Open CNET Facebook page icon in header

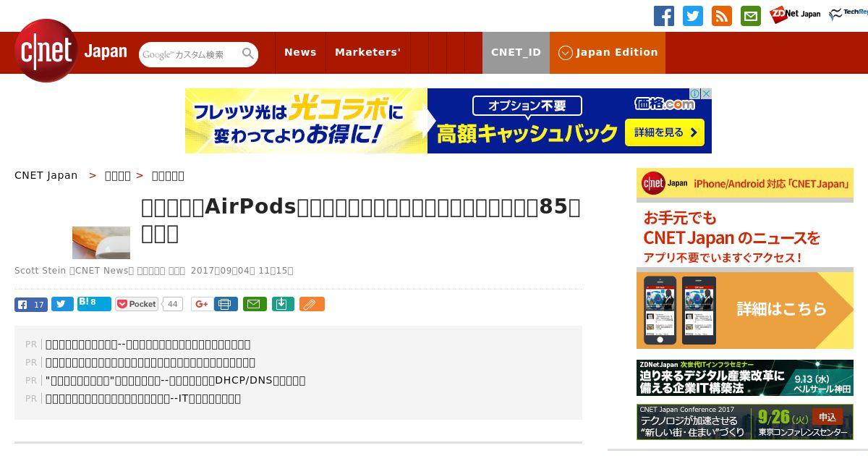tap(663, 16)
